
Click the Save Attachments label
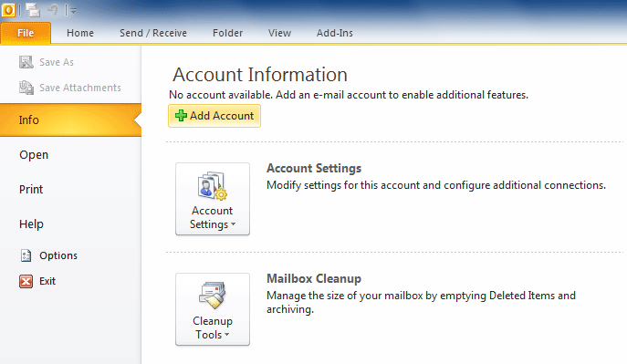tap(80, 88)
